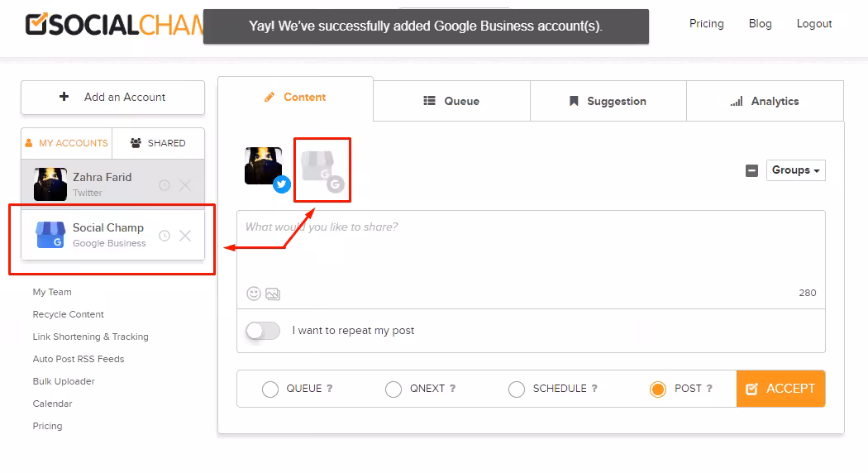
Task: Toggle 'I want to repeat my post'
Action: click(263, 331)
